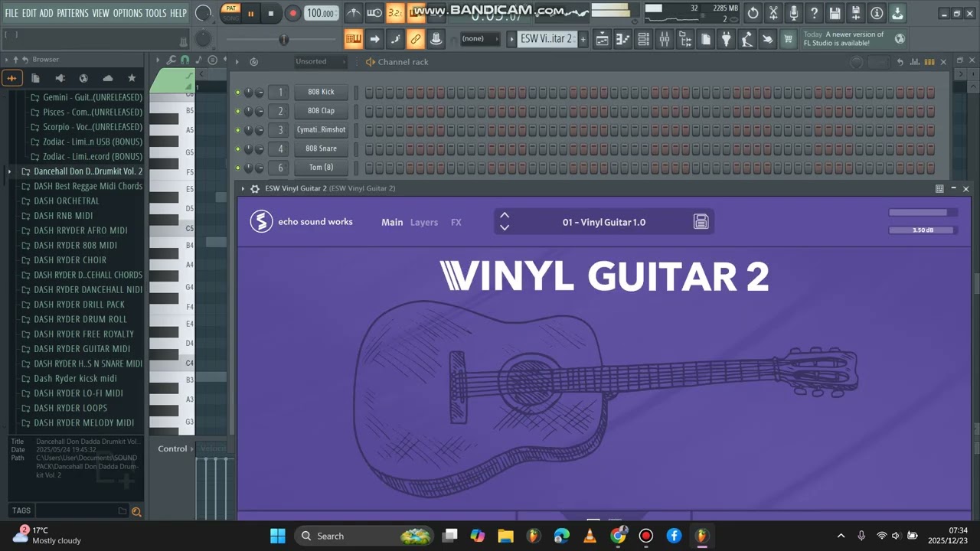Toggle the Tom (8) channel mute LED
This screenshot has height=551, width=980.
[x=238, y=168]
